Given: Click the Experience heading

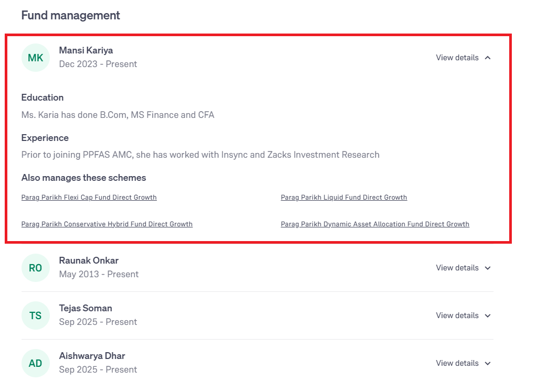Looking at the screenshot, I should coord(45,138).
